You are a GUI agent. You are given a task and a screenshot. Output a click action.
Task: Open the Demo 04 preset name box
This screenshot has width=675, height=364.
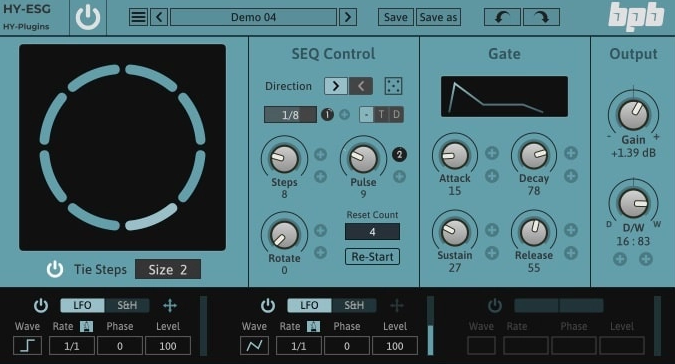254,17
